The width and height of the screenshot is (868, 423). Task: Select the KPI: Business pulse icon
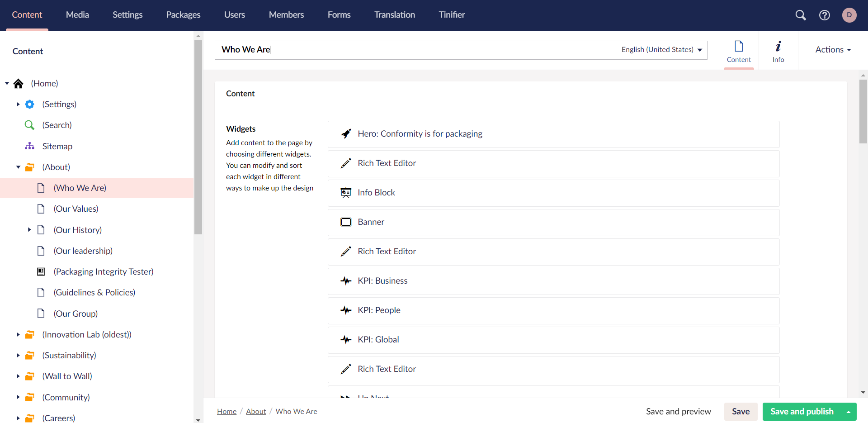(x=346, y=280)
